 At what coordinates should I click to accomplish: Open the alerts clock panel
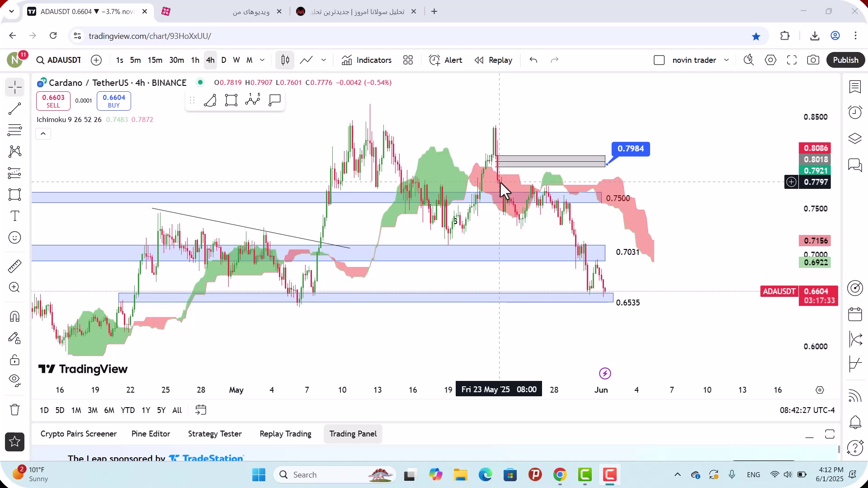click(855, 112)
